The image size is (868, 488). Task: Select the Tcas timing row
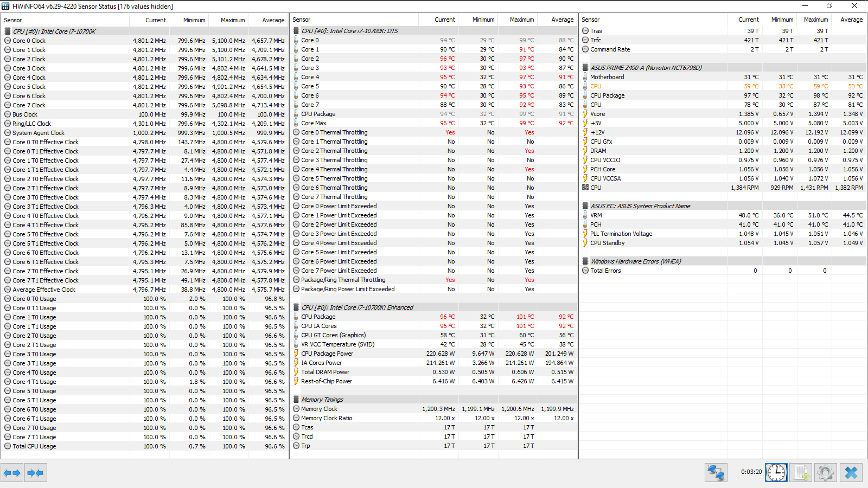pyautogui.click(x=434, y=427)
